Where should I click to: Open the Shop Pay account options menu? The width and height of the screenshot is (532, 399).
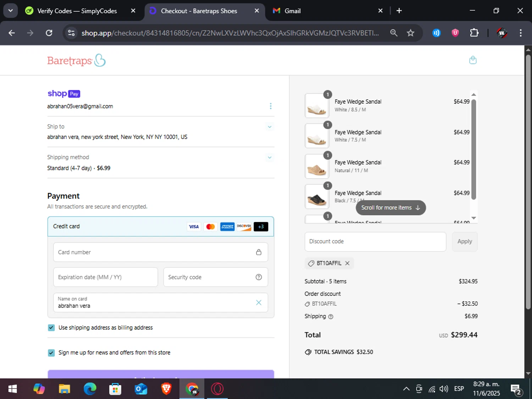tap(271, 106)
